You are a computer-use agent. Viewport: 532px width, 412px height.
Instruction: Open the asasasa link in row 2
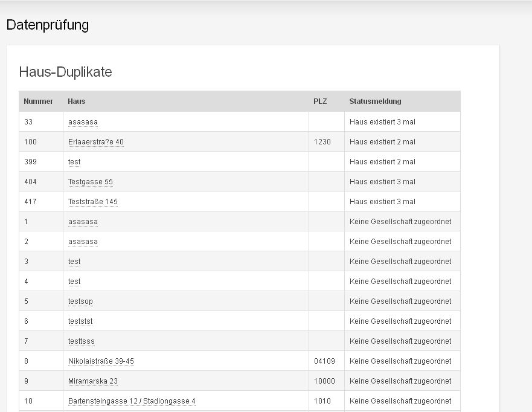[x=83, y=242]
